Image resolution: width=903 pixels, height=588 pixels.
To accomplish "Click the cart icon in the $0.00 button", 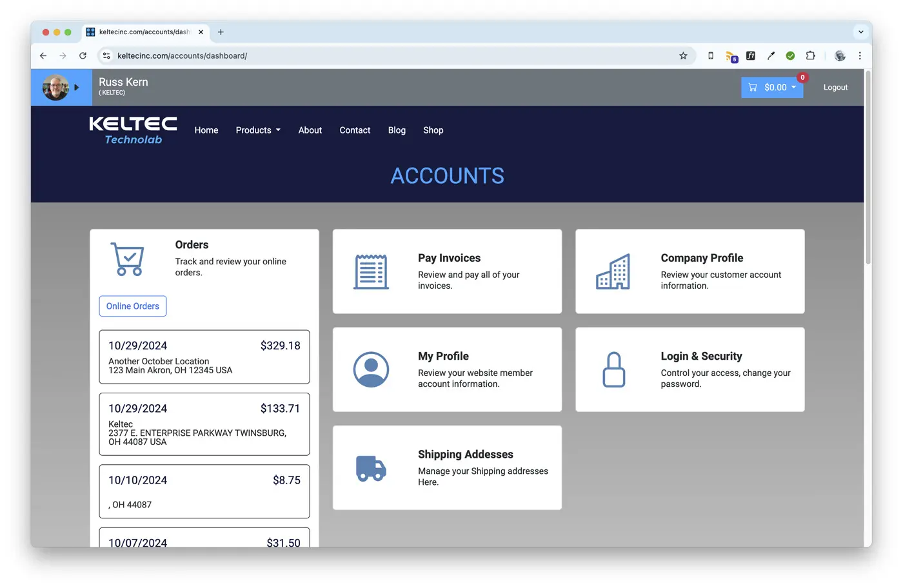I will [x=753, y=88].
